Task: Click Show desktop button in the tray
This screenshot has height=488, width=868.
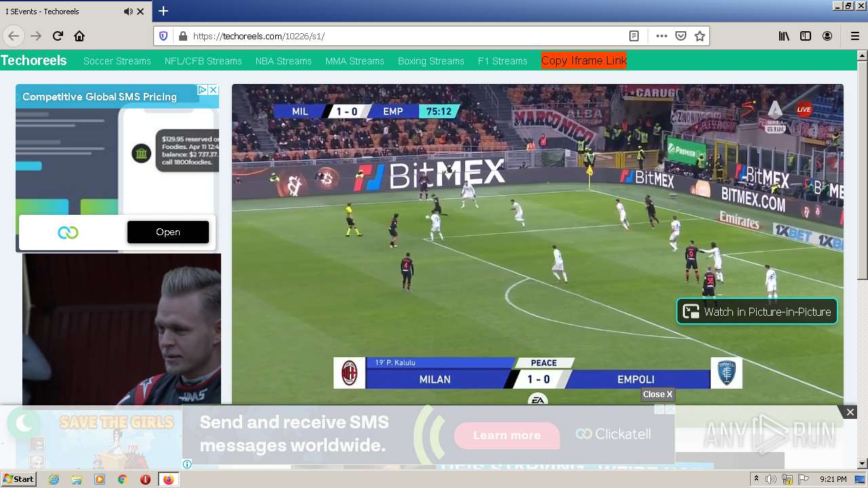Action: point(860,479)
